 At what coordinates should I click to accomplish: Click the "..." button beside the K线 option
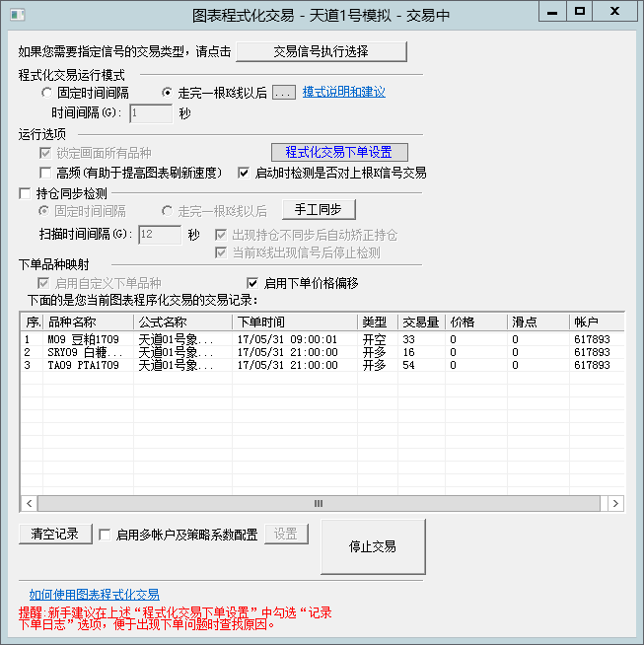coord(284,92)
